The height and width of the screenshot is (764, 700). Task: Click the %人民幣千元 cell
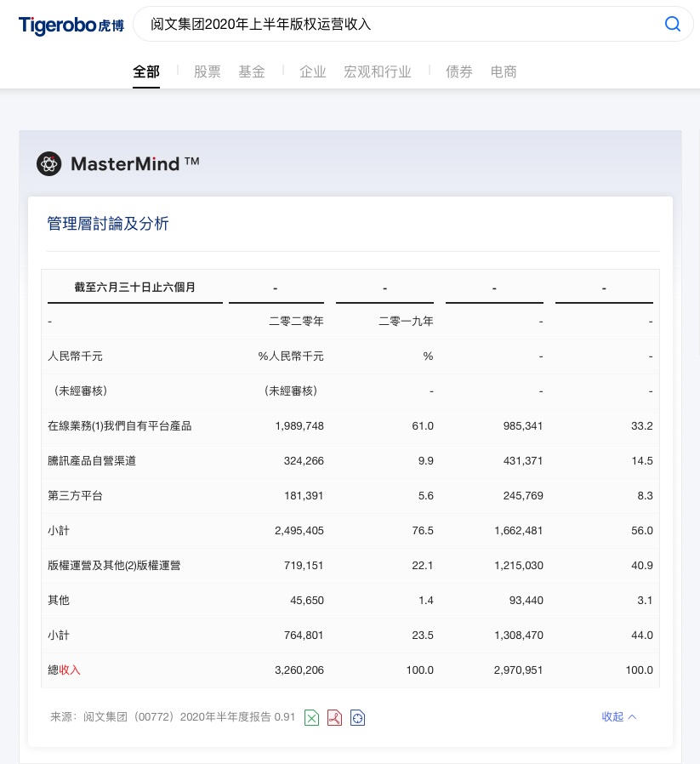click(x=291, y=356)
